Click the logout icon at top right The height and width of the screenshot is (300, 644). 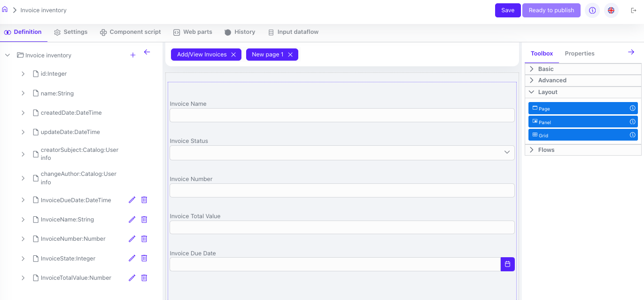coord(633,10)
